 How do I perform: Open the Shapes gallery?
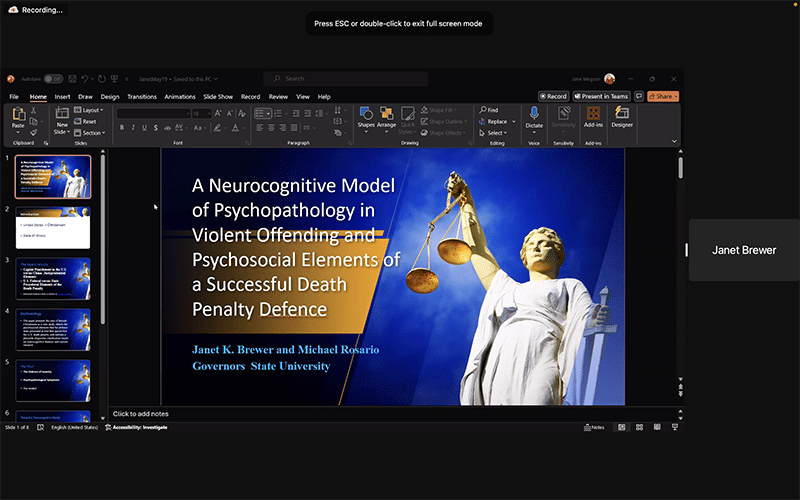click(x=365, y=115)
